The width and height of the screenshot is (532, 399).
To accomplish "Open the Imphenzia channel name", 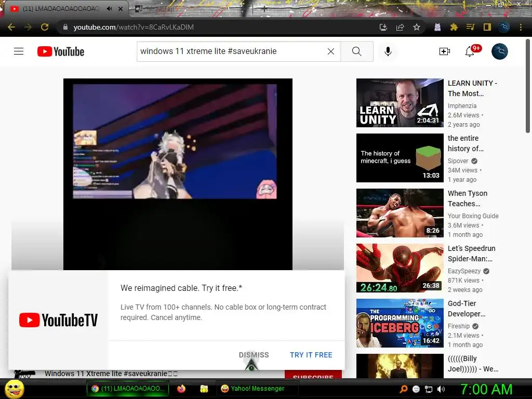I will 462,106.
